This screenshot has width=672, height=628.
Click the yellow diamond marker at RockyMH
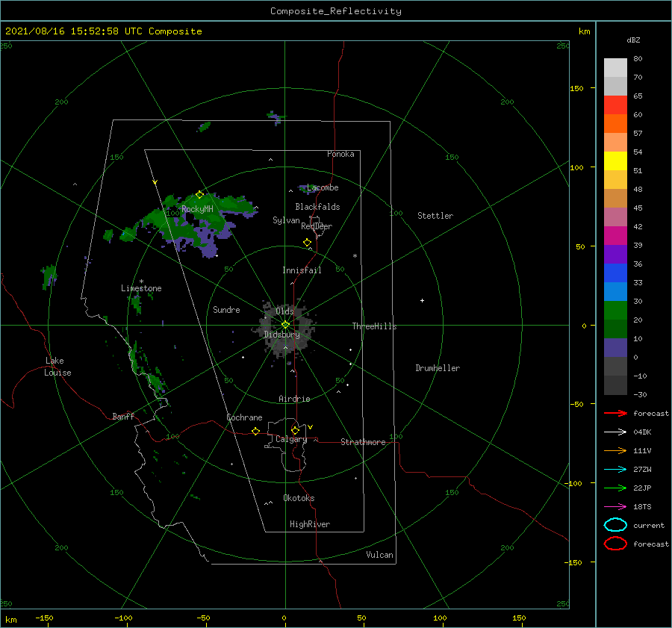[199, 195]
